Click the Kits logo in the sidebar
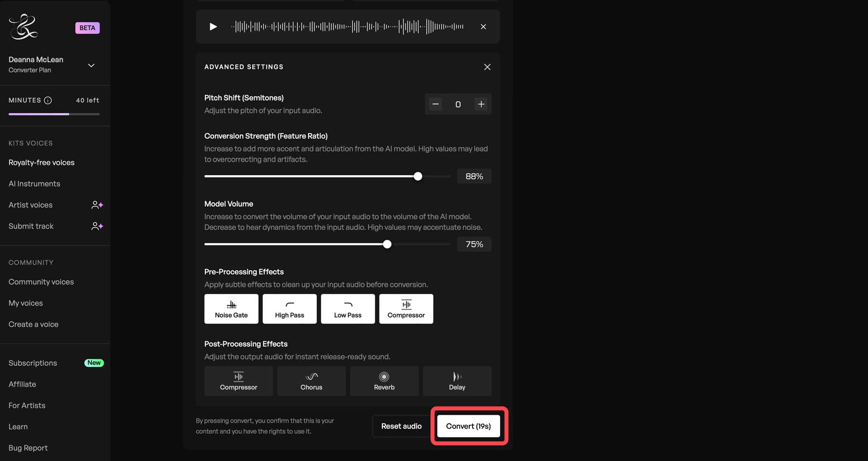Viewport: 868px width, 461px height. [24, 28]
